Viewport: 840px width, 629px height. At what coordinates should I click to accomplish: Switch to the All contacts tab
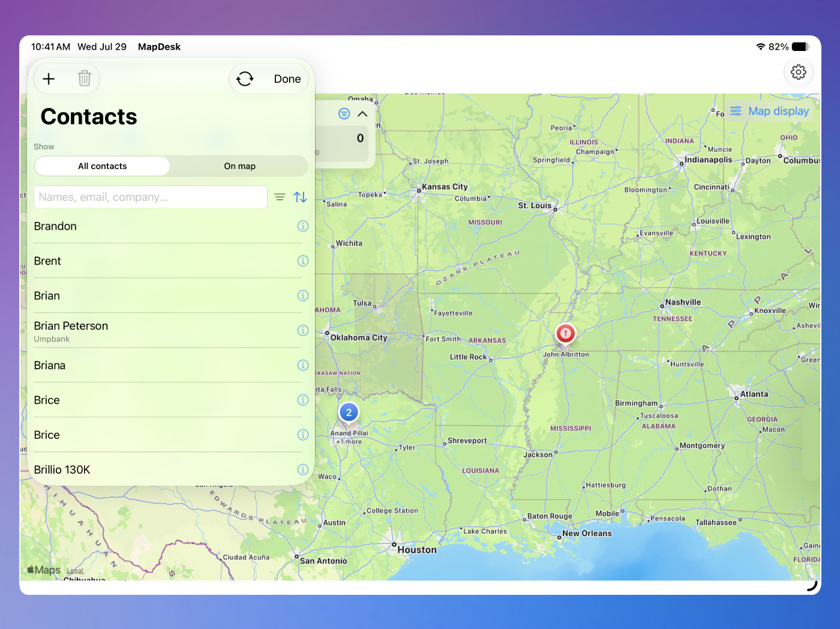click(103, 166)
